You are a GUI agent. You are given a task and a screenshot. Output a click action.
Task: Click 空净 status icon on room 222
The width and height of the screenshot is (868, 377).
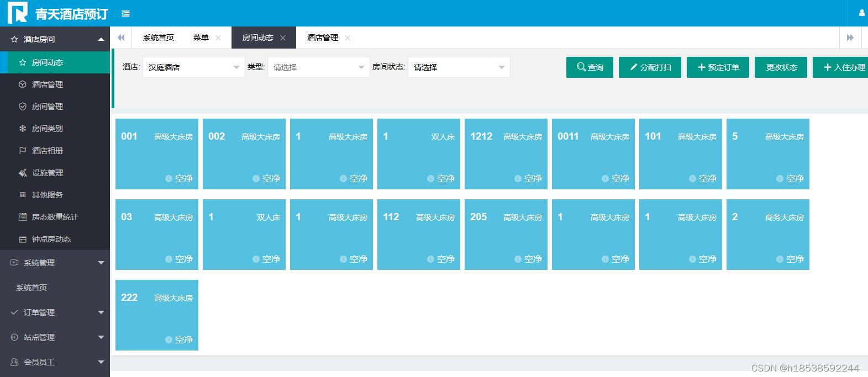click(169, 339)
